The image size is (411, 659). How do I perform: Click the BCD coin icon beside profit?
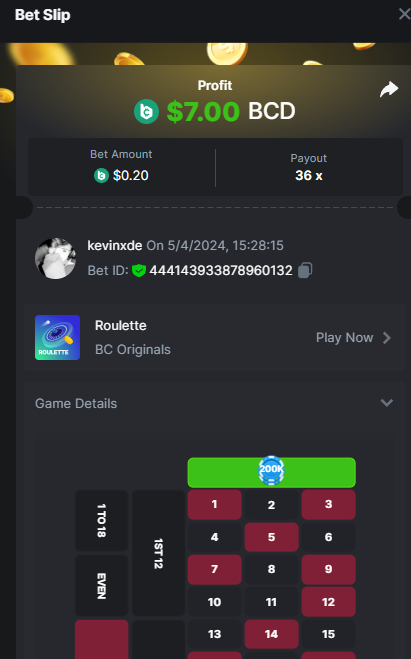point(146,111)
